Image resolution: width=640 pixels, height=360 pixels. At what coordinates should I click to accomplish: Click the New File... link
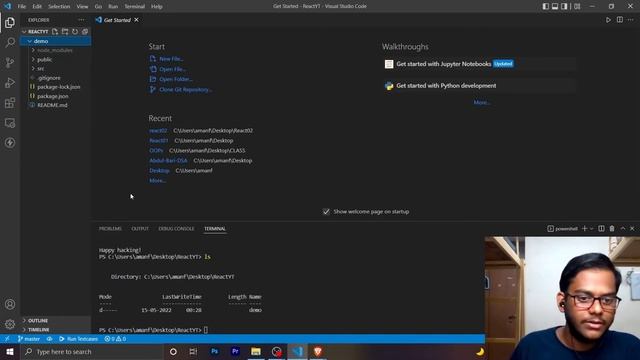(x=171, y=59)
